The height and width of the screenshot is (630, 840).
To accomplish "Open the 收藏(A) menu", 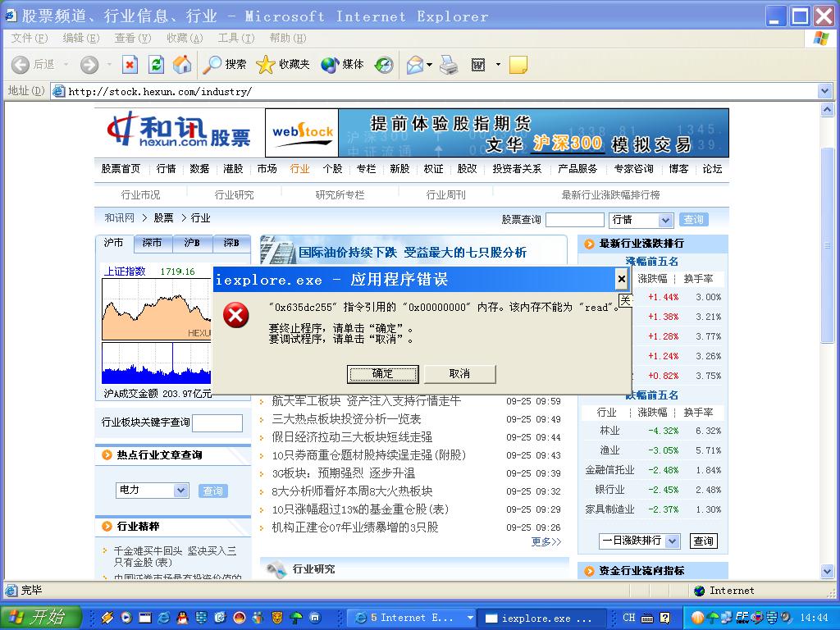I will 185,38.
